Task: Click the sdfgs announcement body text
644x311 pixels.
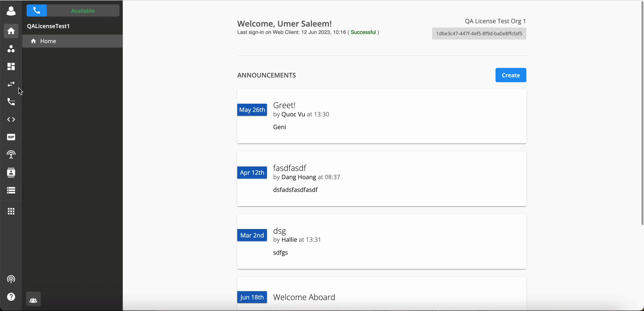Action: 280,252
